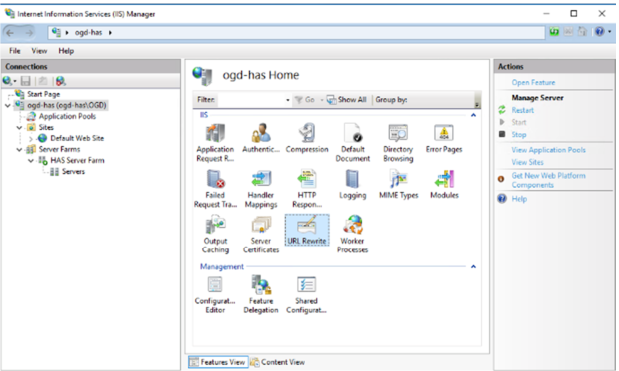Click the delete connection globe icon
The height and width of the screenshot is (371, 619).
(x=60, y=81)
